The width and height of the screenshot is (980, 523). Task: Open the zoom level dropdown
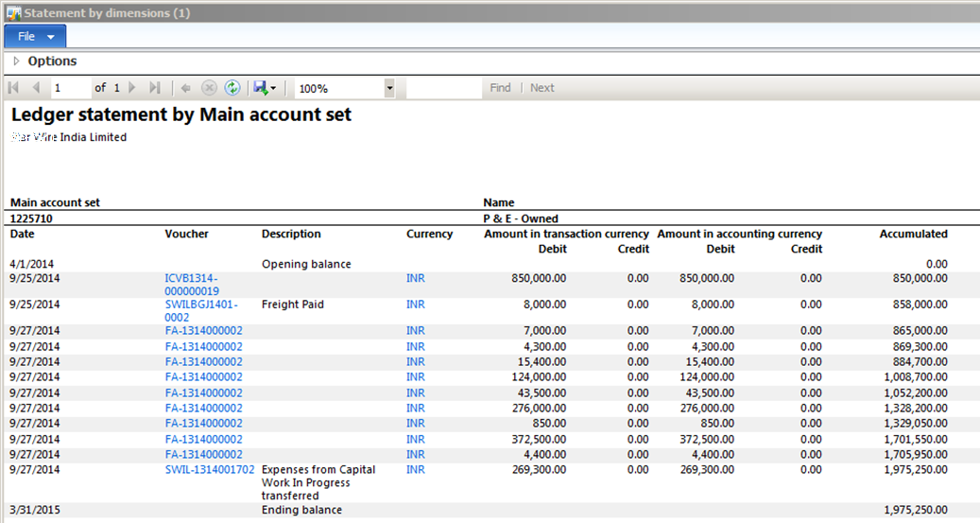[x=389, y=88]
